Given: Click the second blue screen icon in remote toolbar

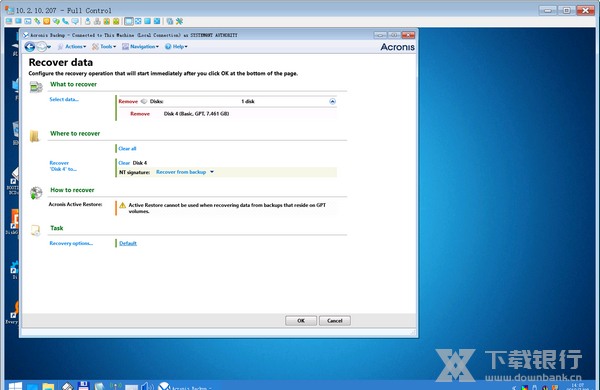Looking at the screenshot, I should click(x=18, y=21).
